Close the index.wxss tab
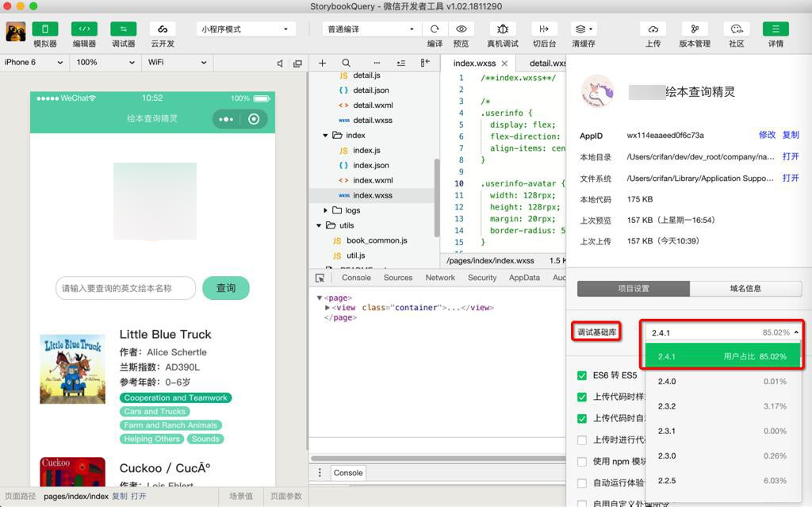The image size is (812, 507). point(504,63)
